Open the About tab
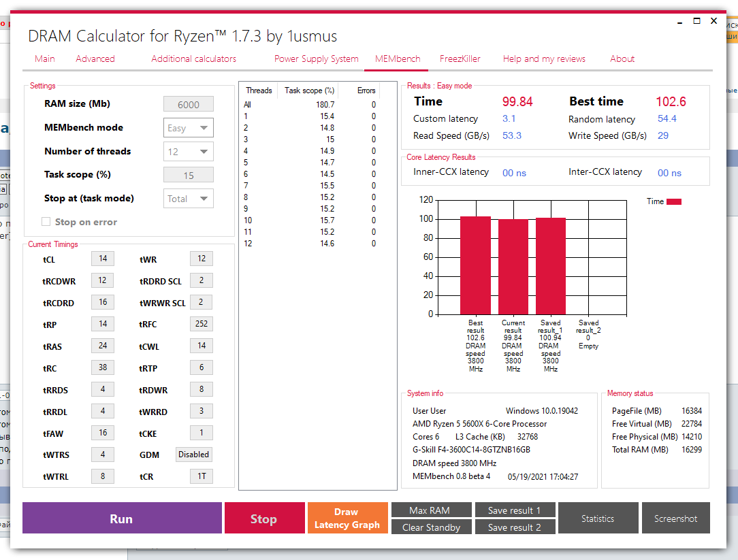Screen dimensions: 738x560 coord(622,59)
